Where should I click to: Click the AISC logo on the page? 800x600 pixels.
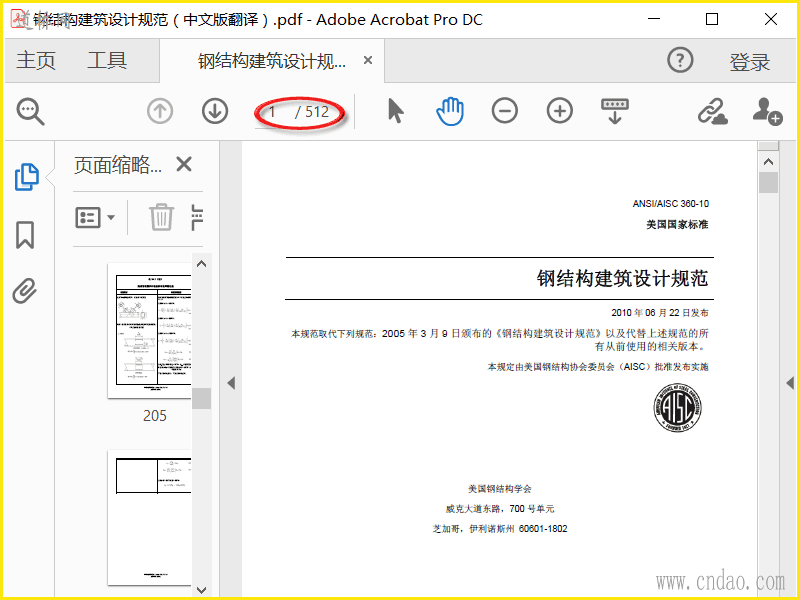tap(678, 408)
